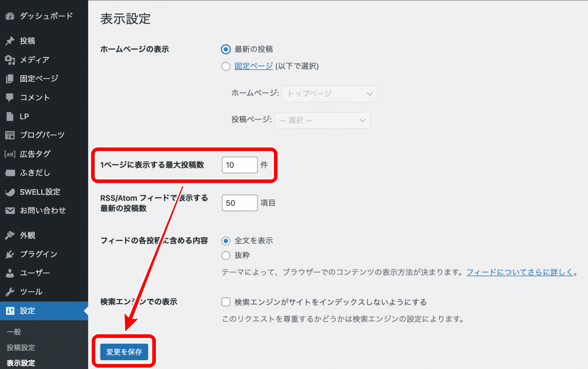Viewport: 588px width, 369px height.
Task: Click the pages icon beside 固定ページ
Action: click(x=10, y=79)
